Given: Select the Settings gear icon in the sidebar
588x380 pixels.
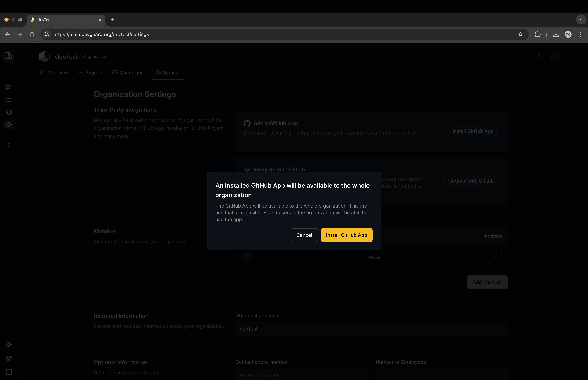Looking at the screenshot, I should point(9,125).
